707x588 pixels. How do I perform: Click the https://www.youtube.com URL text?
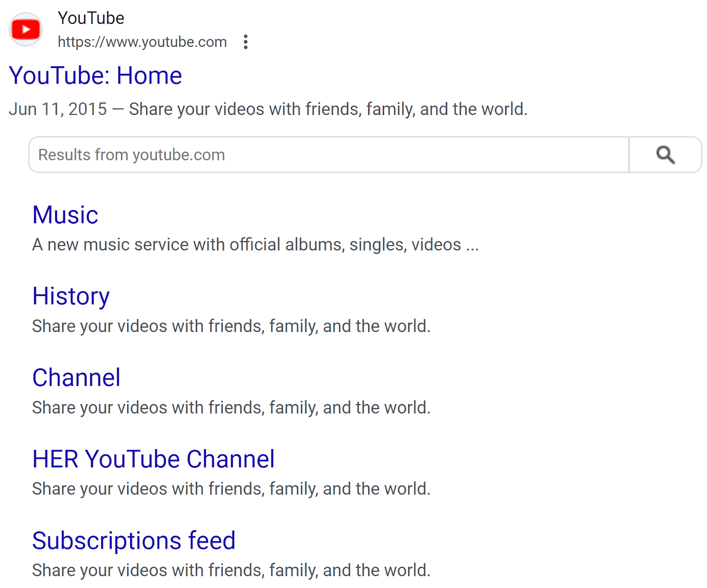pos(142,42)
